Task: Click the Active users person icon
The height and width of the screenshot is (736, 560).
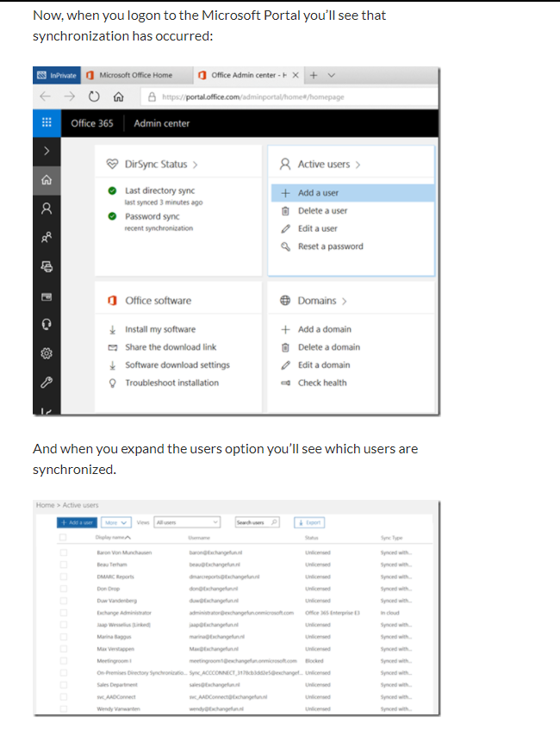Action: click(x=285, y=165)
